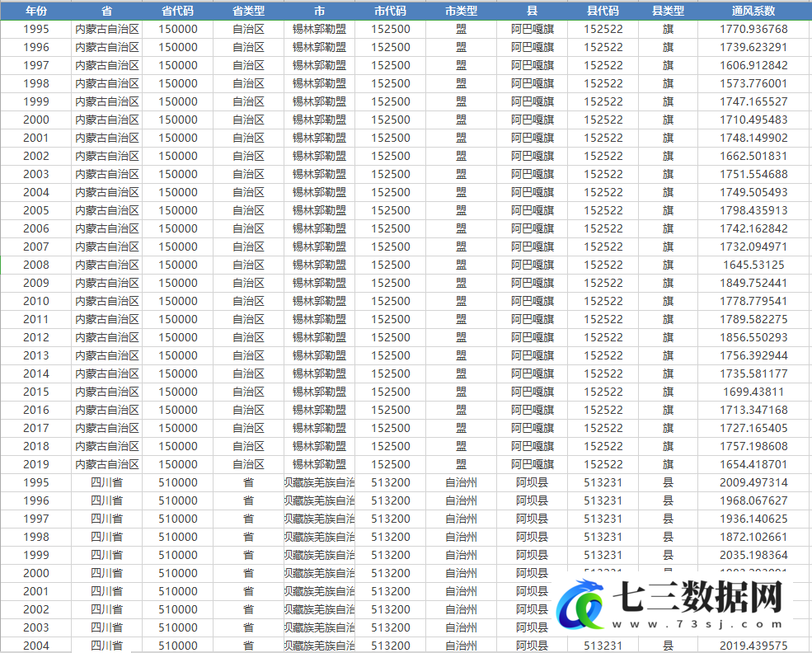Select cell with value 1798.435913
Image resolution: width=812 pixels, height=653 pixels.
tap(754, 210)
